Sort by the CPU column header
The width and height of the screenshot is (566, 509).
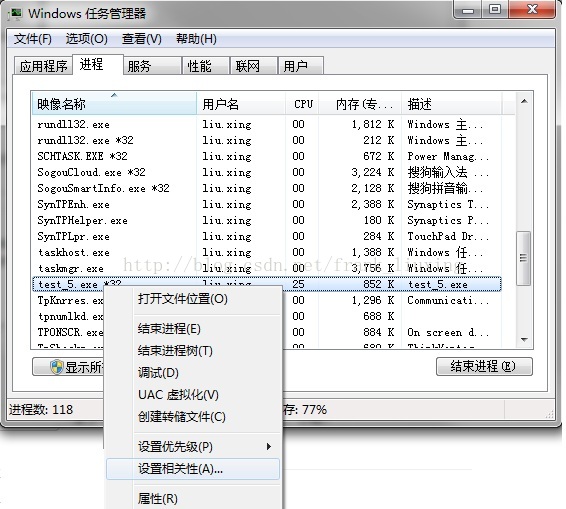click(x=302, y=104)
